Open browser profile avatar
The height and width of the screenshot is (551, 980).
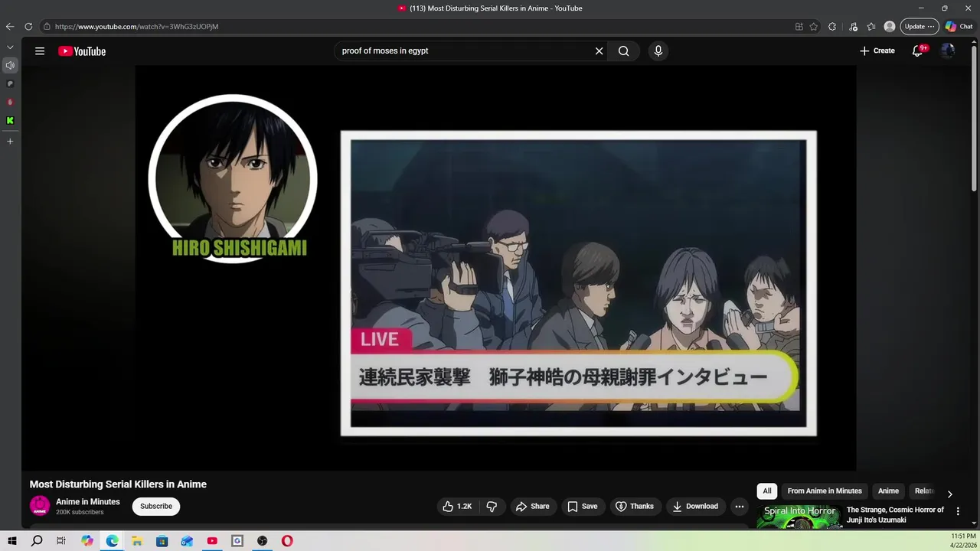coord(890,27)
